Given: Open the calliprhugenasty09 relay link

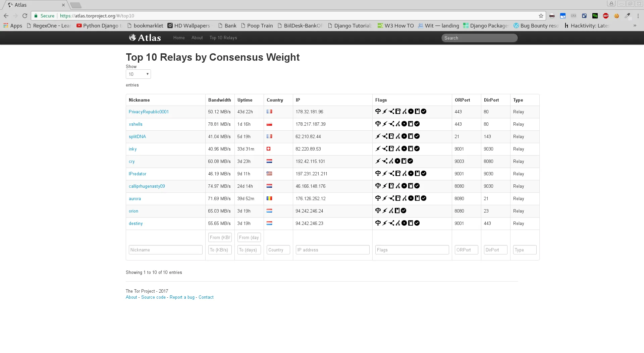Looking at the screenshot, I should click(147, 186).
